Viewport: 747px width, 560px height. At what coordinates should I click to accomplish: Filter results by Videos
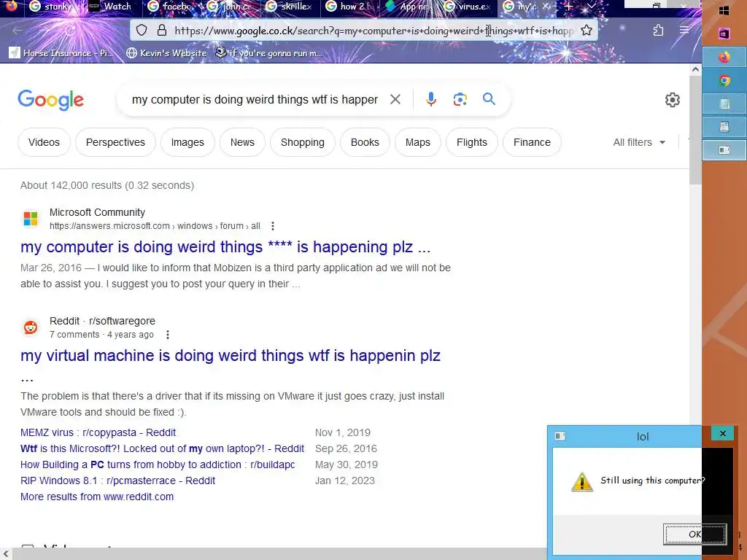(44, 142)
